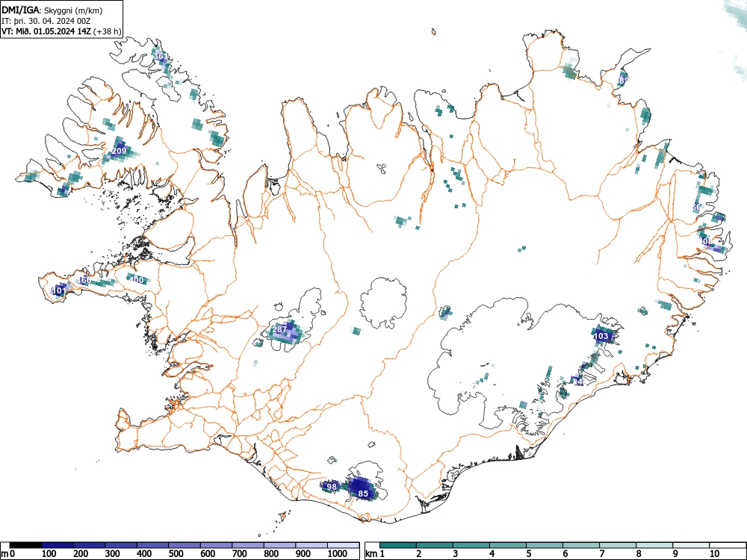Select the 5–6 km teal legend swatch
The image size is (747, 560).
[545, 545]
